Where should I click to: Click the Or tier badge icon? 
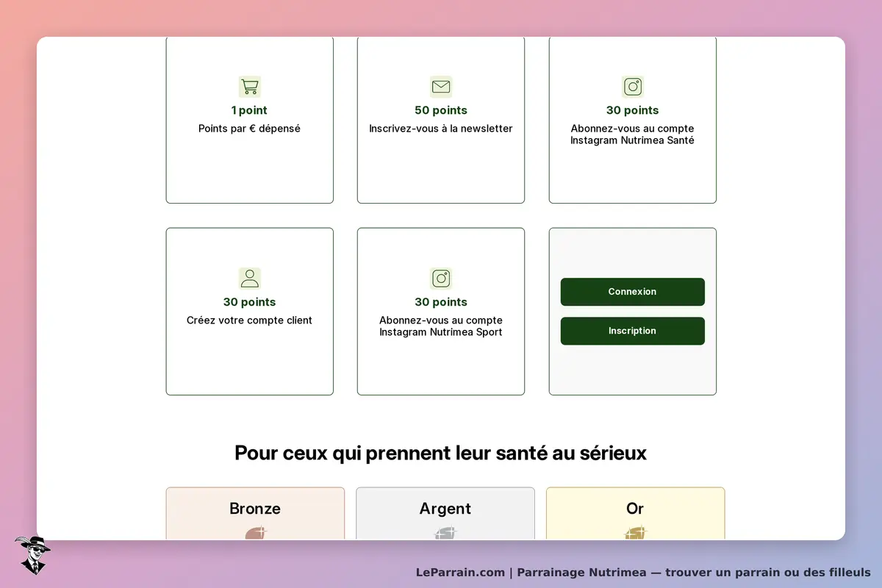click(x=636, y=533)
